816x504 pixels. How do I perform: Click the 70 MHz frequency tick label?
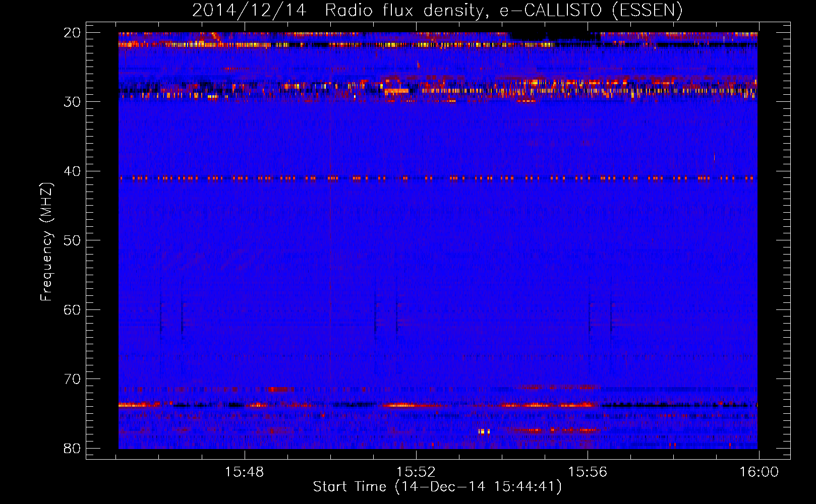(72, 379)
